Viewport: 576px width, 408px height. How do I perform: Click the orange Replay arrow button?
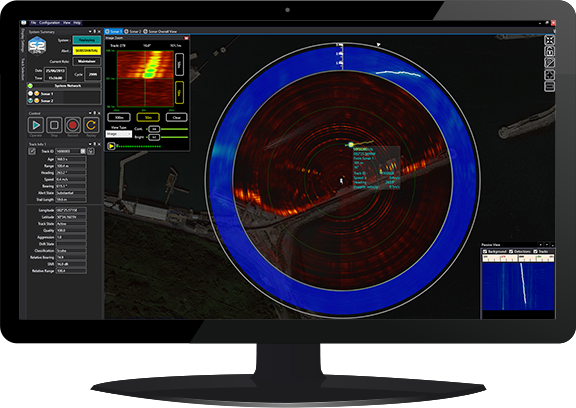91,125
